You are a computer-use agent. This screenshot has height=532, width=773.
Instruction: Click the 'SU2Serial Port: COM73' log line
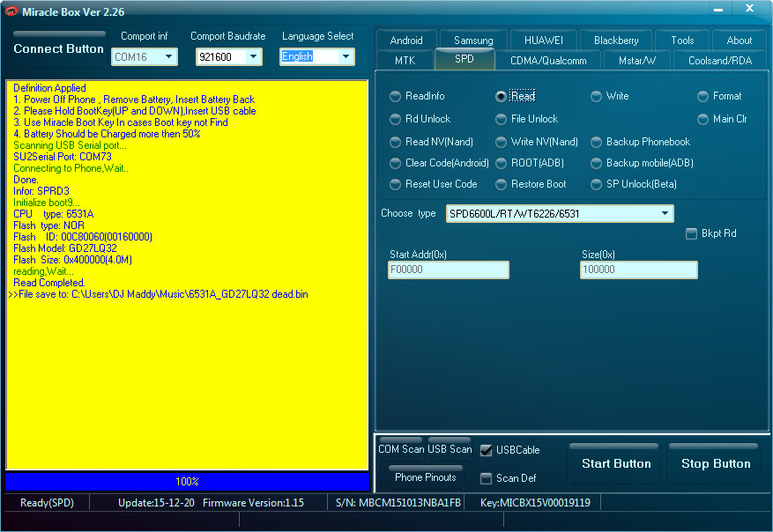click(x=63, y=157)
